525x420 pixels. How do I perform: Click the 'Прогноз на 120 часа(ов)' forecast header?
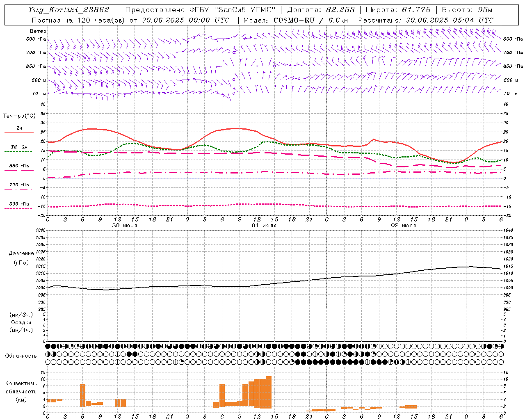coord(79,20)
